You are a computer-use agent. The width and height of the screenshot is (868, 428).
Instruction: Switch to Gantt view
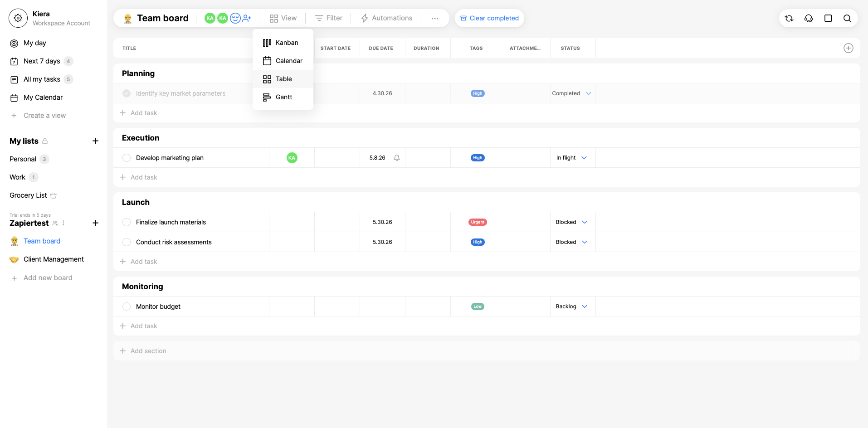[x=283, y=97]
